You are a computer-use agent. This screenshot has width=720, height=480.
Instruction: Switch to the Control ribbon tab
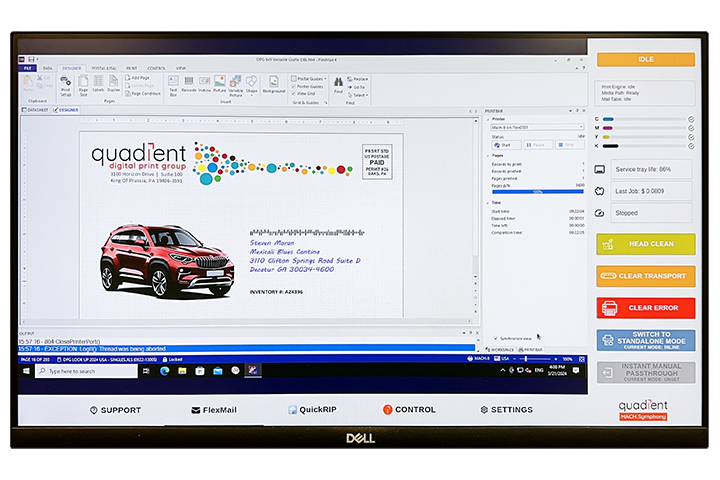(x=157, y=68)
